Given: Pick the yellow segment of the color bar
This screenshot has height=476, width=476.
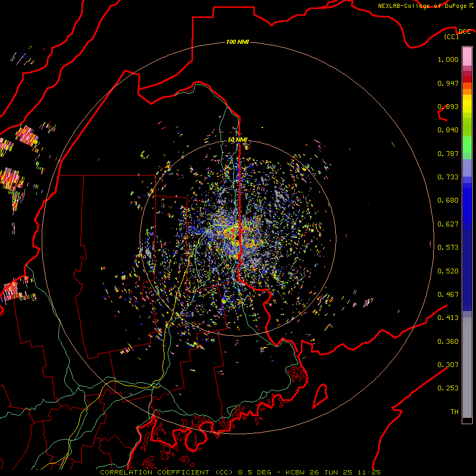Looking at the screenshot, I should [x=467, y=104].
